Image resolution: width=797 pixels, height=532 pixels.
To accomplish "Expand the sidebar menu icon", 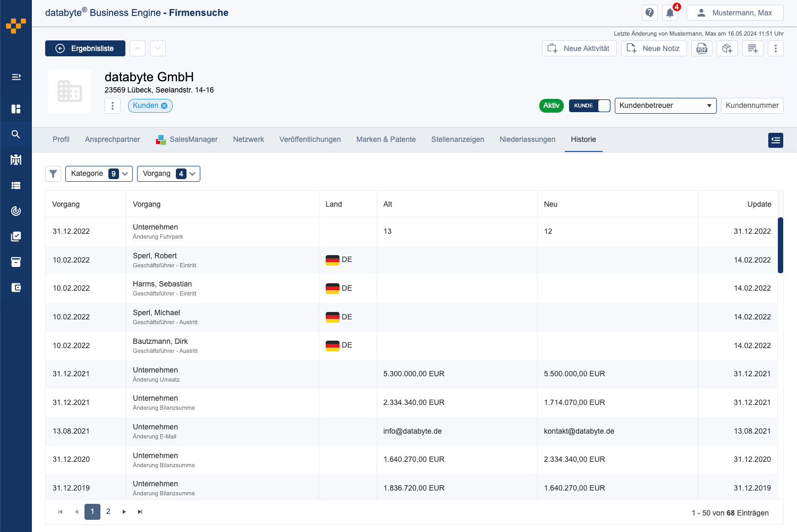I will 16,77.
